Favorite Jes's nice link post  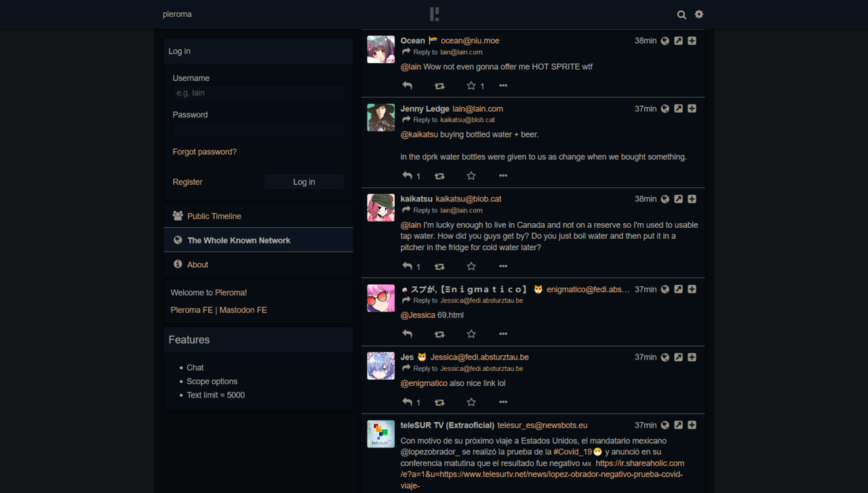coord(471,402)
